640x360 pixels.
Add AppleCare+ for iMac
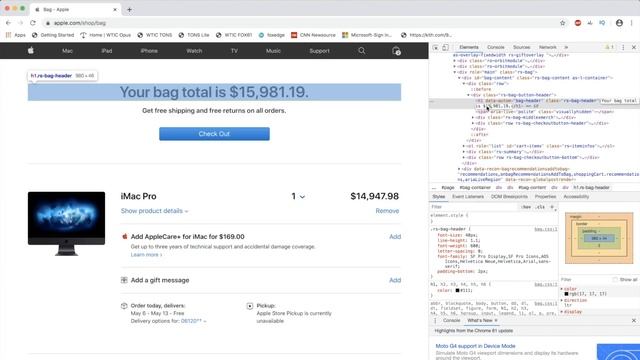[x=395, y=237]
